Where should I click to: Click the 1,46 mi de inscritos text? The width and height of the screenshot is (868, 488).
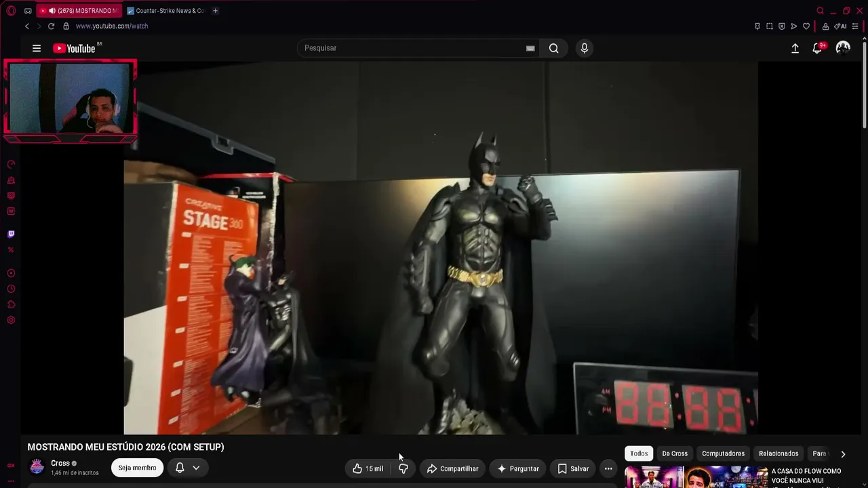click(75, 473)
